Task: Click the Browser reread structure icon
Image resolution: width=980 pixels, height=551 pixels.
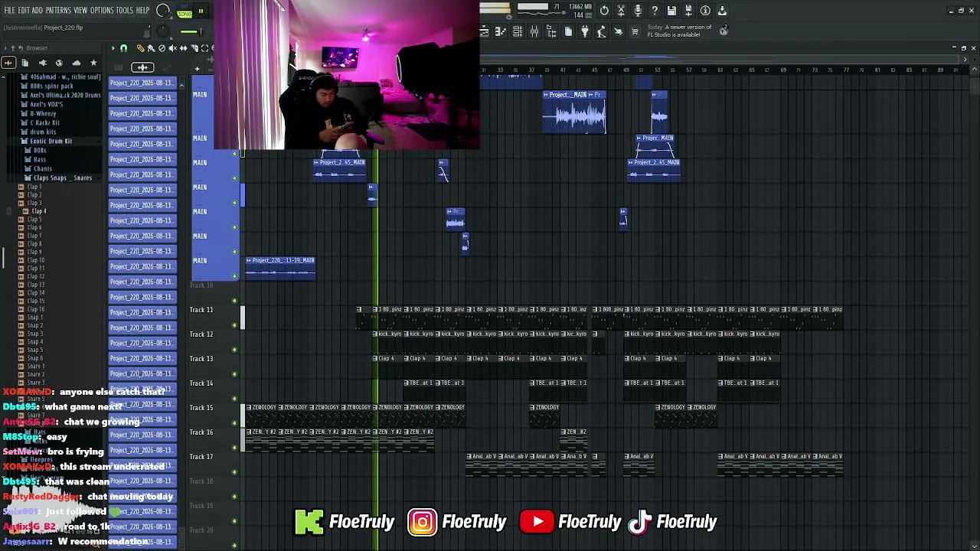Action: point(21,48)
